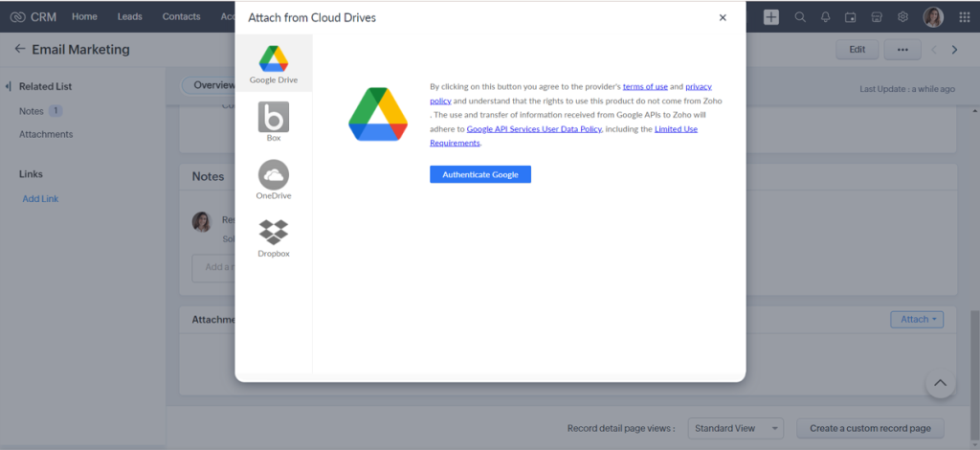980x450 pixels.
Task: Open the Contacts module tab
Action: coord(181,17)
